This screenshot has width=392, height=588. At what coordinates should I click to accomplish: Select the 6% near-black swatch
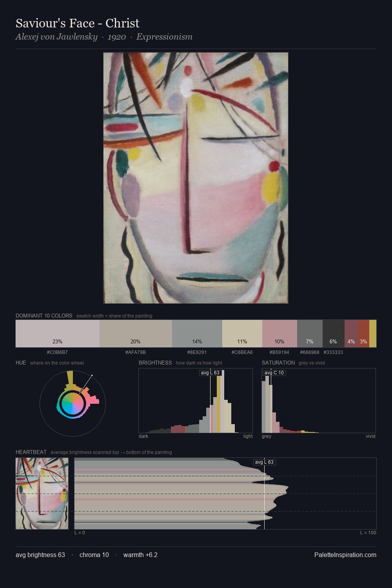[334, 334]
